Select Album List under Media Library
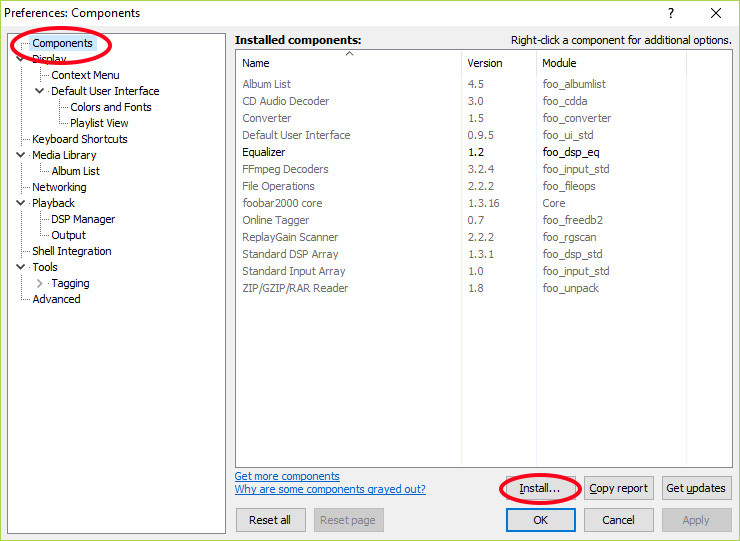Screen dimensions: 740x541 tap(76, 171)
